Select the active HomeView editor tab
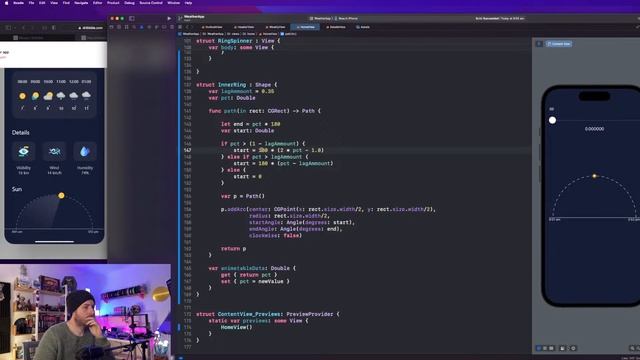 coord(305,27)
